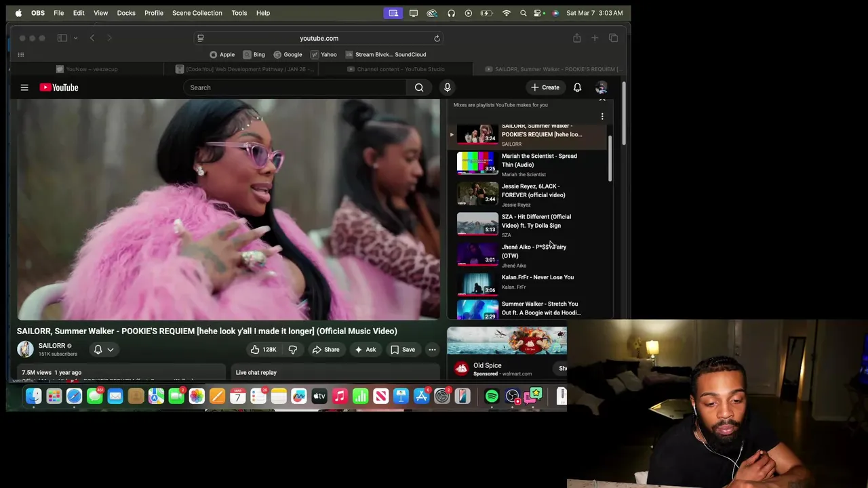Open Siri from the menu bar

555,13
